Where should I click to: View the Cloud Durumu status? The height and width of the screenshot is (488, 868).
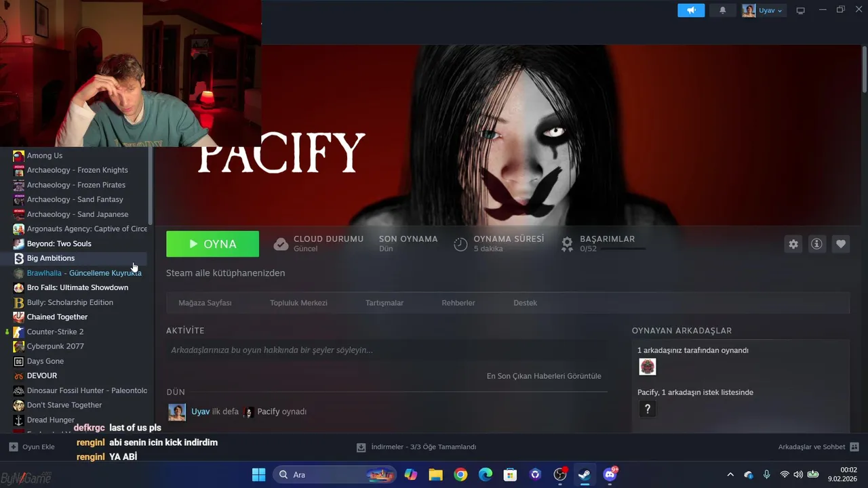[319, 244]
